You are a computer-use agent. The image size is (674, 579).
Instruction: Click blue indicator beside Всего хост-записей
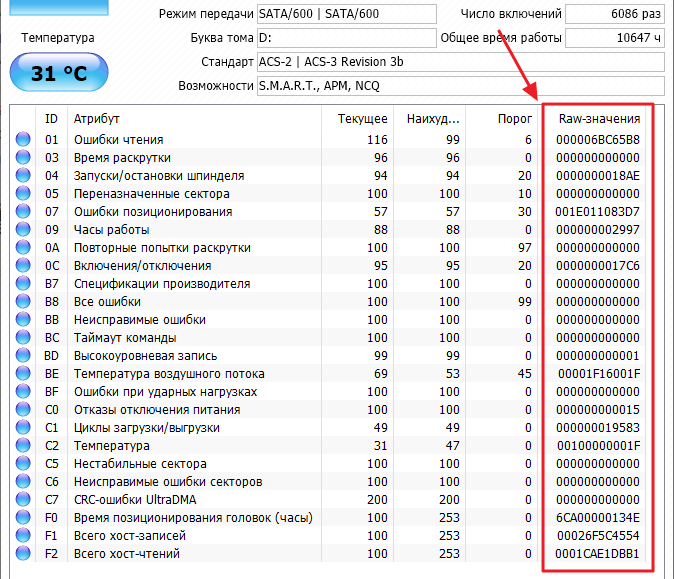coord(23,536)
